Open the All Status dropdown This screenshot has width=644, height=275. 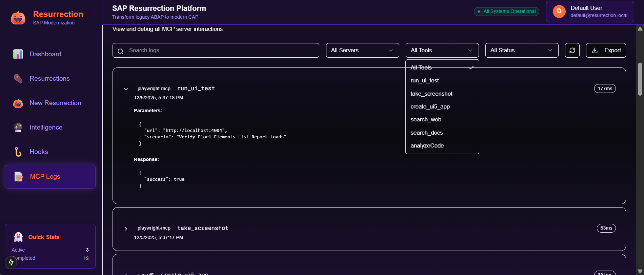[522, 50]
